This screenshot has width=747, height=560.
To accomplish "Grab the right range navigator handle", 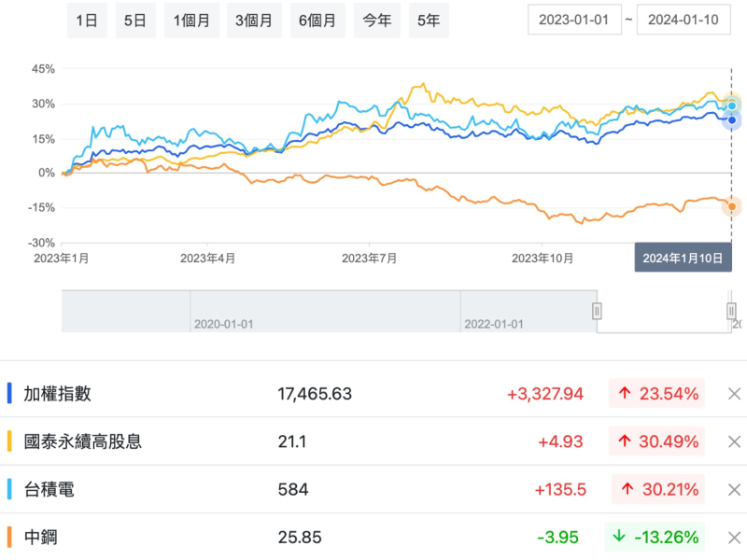I will (731, 311).
